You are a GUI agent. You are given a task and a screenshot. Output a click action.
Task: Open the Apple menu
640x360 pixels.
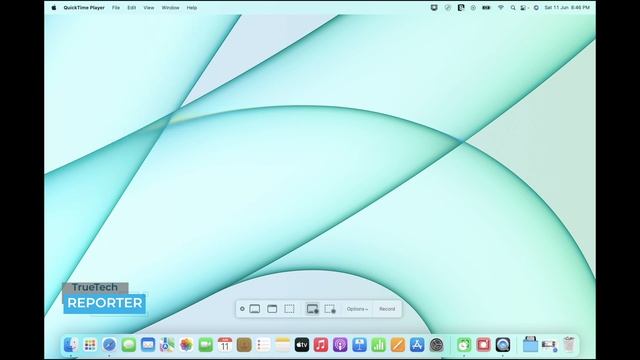click(x=53, y=7)
